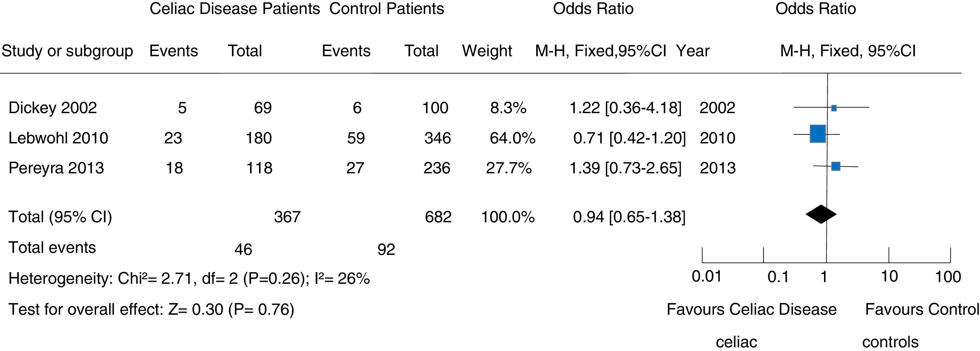Click the Pereyra 2013 row label
Image resolution: width=980 pixels, height=351 pixels.
(56, 168)
